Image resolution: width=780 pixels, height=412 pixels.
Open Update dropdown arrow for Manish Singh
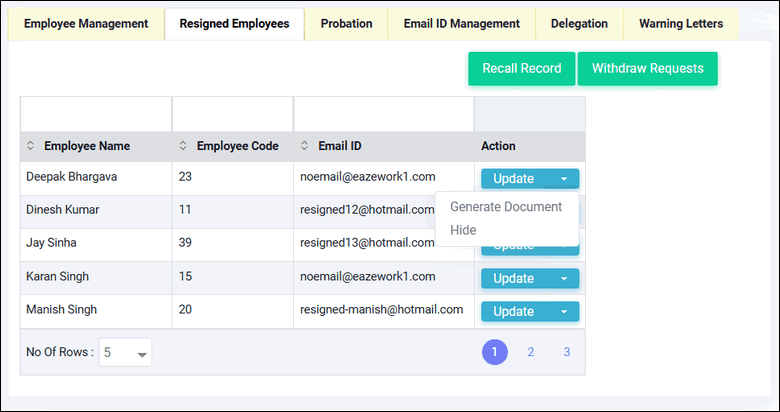(x=564, y=312)
